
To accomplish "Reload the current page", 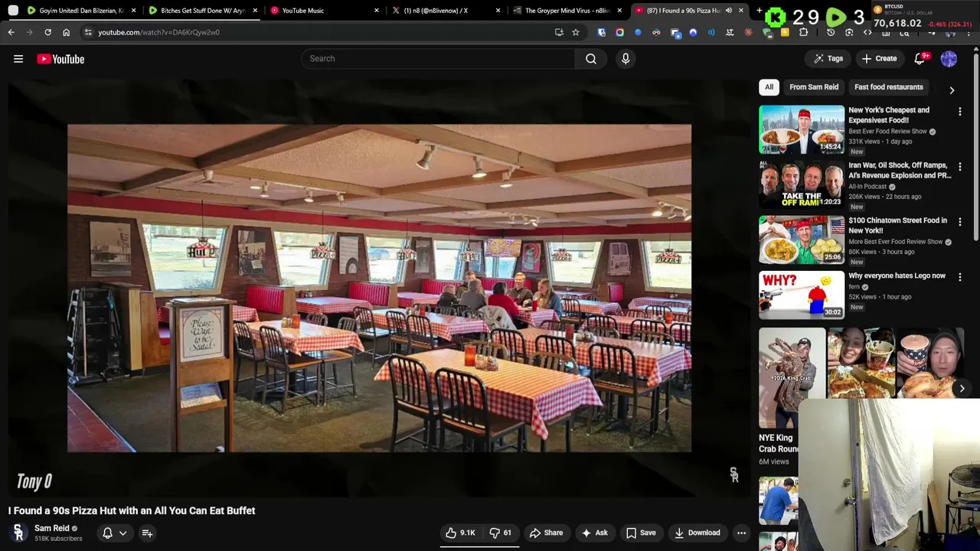I will click(47, 32).
